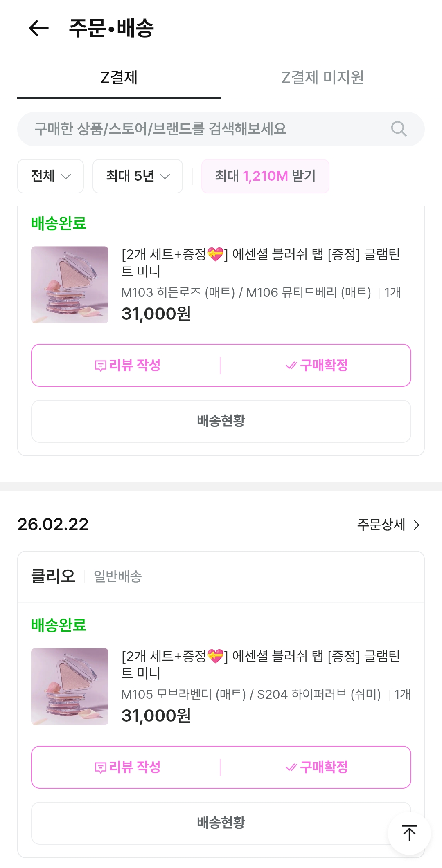Open 주문상세 chevron for 26.02.22 order

[x=417, y=525]
